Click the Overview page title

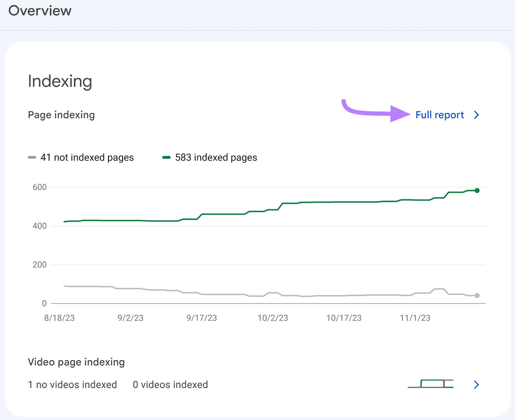[40, 11]
